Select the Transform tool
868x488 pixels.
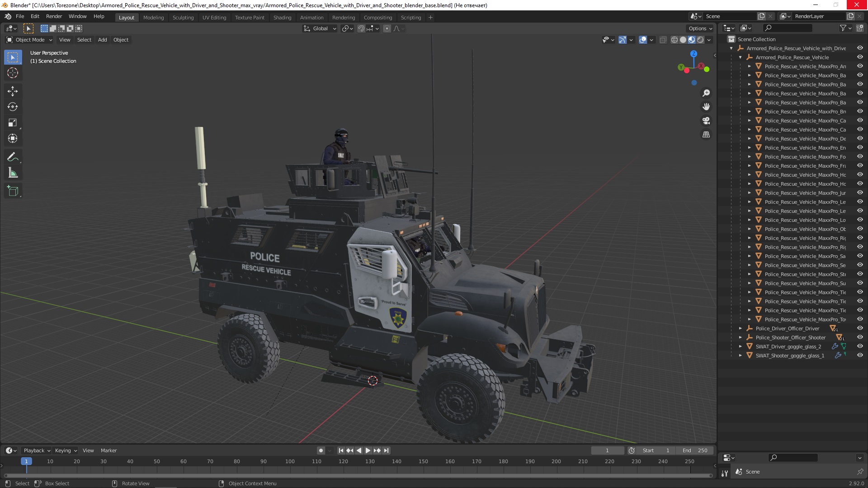point(13,139)
